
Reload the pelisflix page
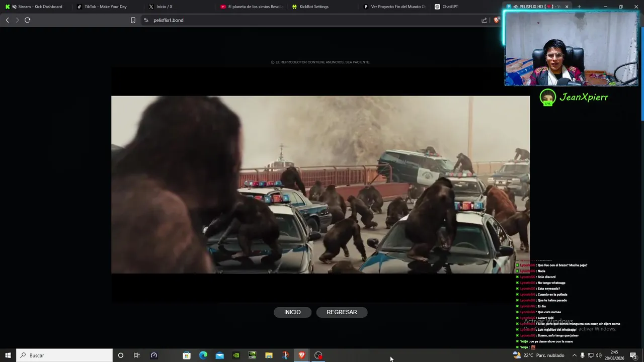pos(28,20)
